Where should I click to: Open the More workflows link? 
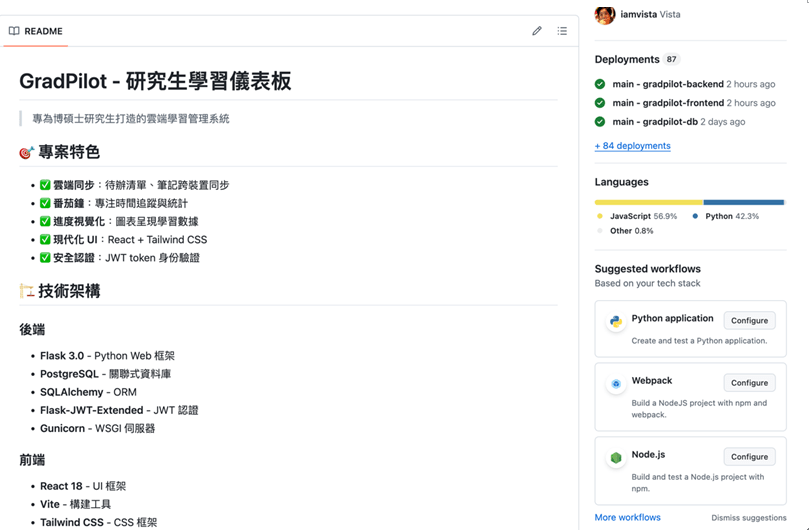tap(627, 517)
